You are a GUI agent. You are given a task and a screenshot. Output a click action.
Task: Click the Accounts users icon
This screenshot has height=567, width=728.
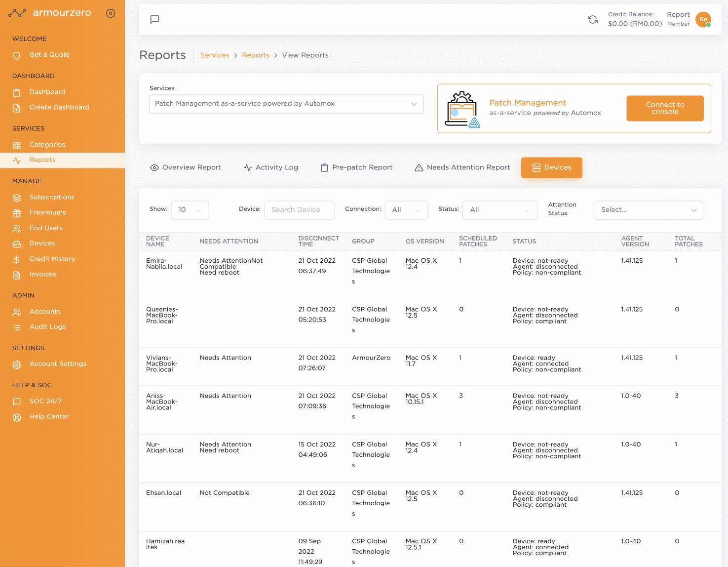17,312
